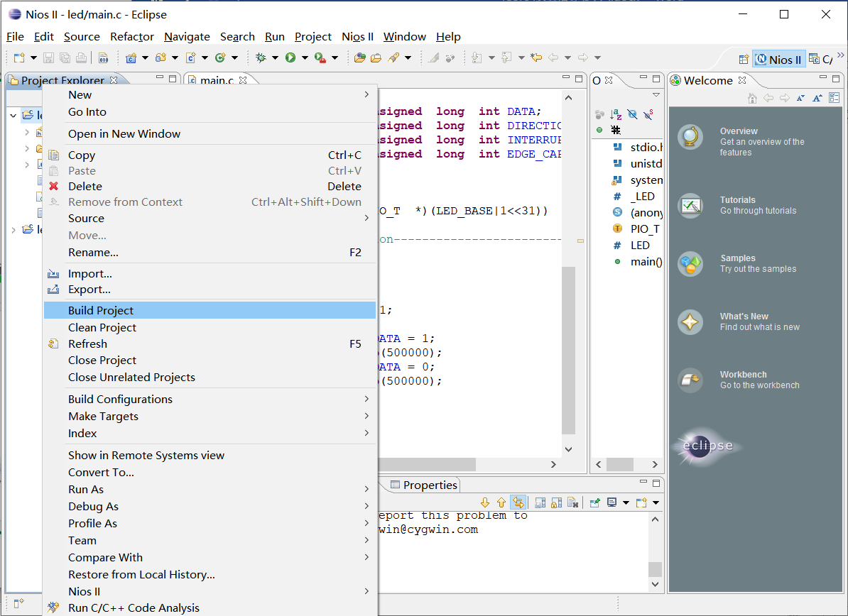This screenshot has width=848, height=616.
Task: Click the Open Perspective icon
Action: pyautogui.click(x=744, y=60)
